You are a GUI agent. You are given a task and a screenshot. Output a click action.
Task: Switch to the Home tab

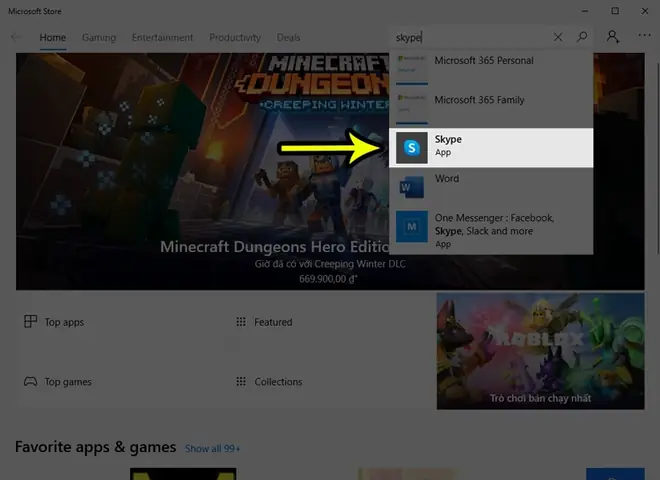[x=53, y=37]
